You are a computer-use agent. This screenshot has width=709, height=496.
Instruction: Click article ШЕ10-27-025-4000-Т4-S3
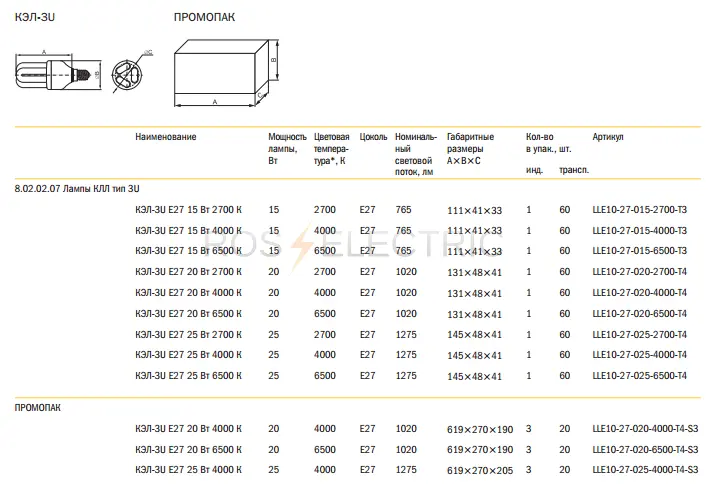645,470
